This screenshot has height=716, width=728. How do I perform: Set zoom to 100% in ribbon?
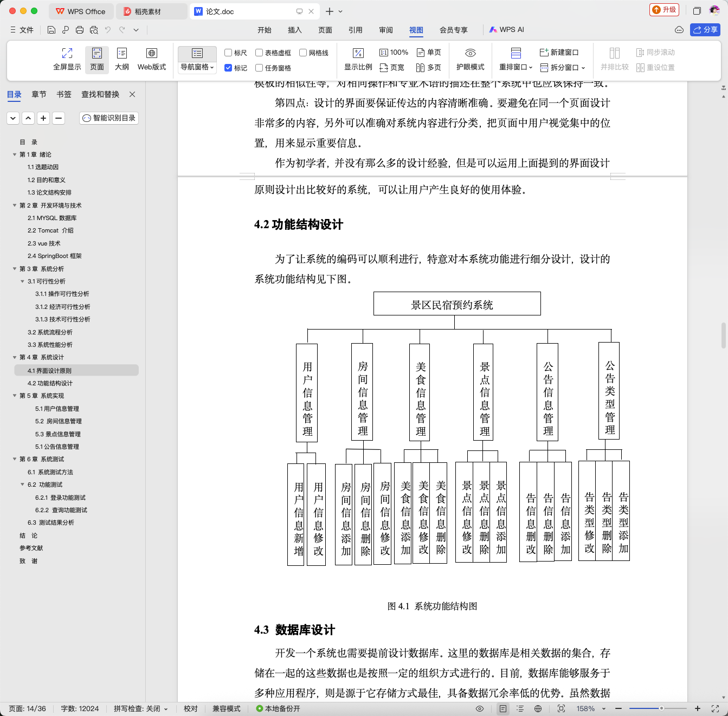394,53
